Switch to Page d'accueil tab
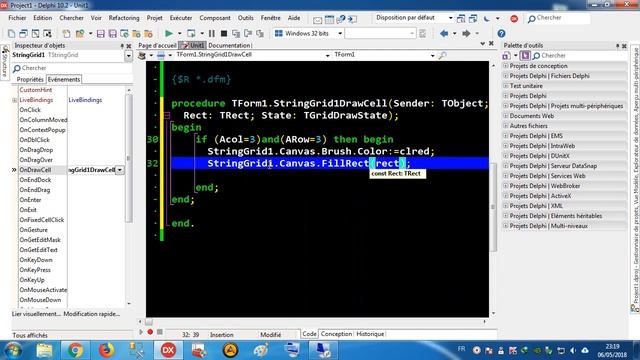 click(157, 45)
